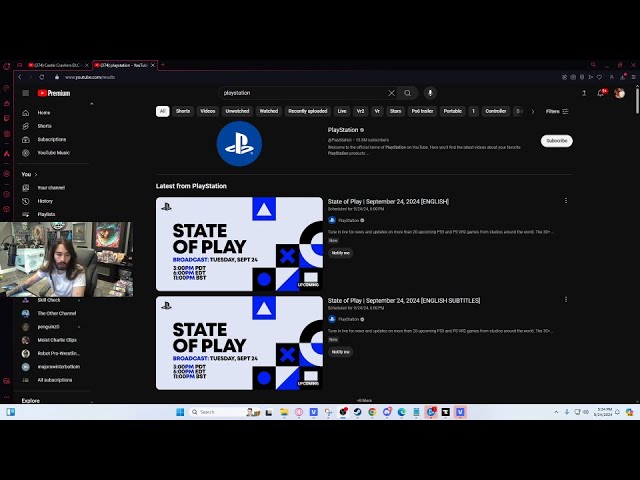Image resolution: width=640 pixels, height=480 pixels.
Task: Open the Twitch icon in browser sidebar
Action: coord(7,118)
